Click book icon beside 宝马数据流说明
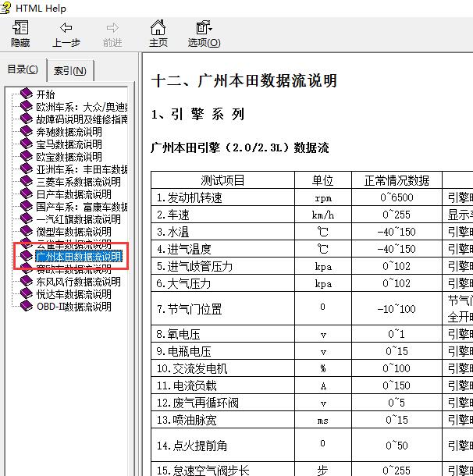This screenshot has height=476, width=473. pos(27,144)
